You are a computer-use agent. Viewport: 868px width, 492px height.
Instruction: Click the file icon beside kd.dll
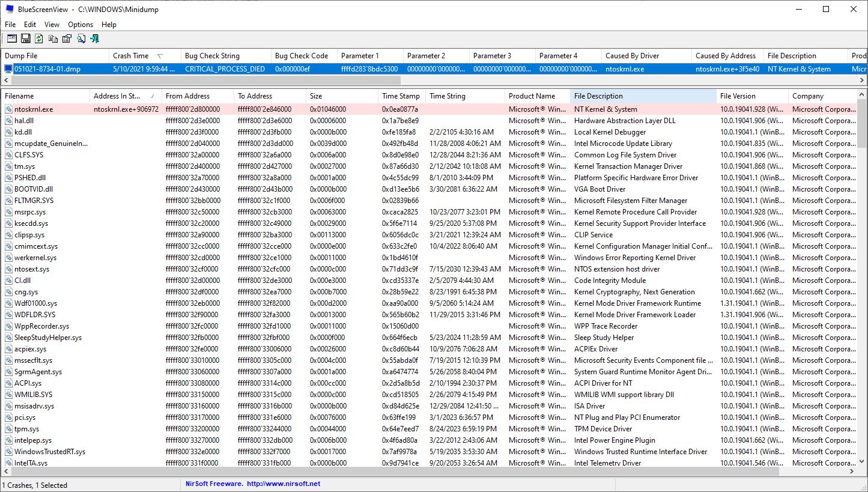tap(9, 132)
